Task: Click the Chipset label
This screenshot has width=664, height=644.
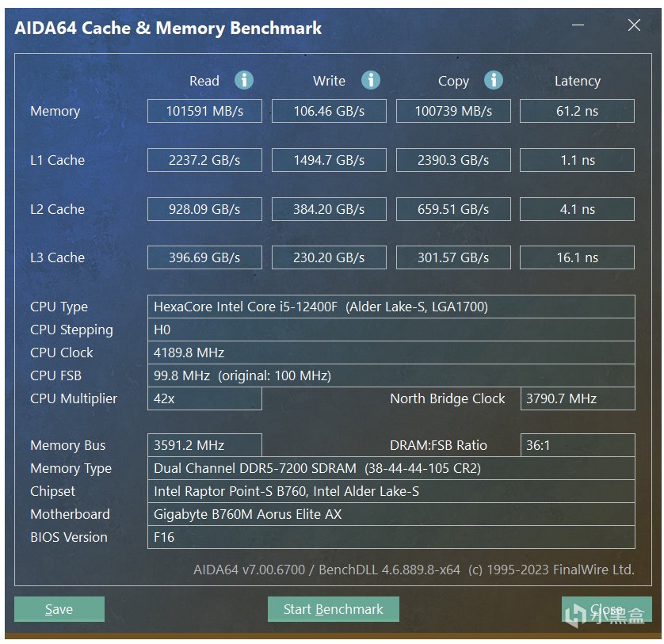Action: coord(52,492)
